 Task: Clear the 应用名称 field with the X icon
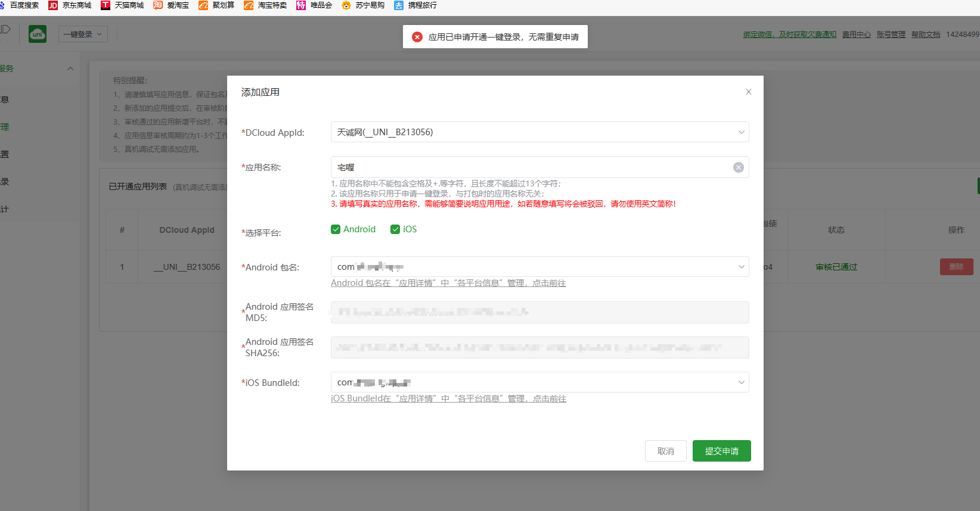[x=738, y=167]
